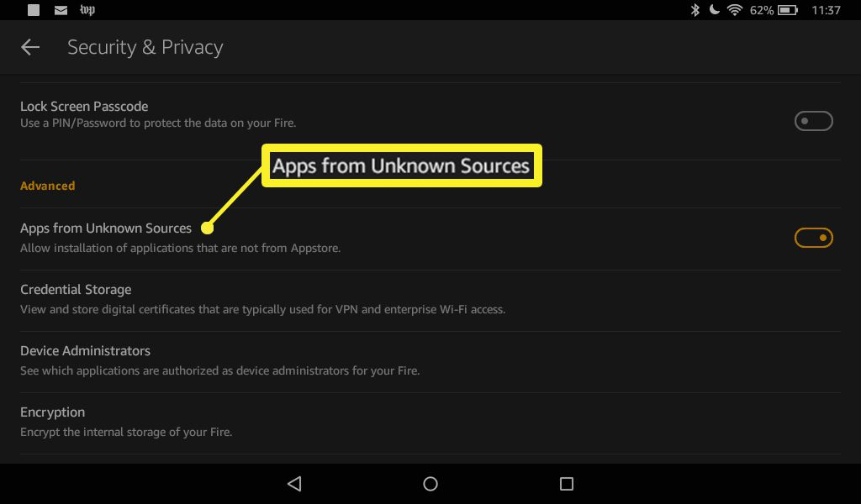Tap the Security & Privacy page title
This screenshot has height=504, width=861.
pos(145,47)
